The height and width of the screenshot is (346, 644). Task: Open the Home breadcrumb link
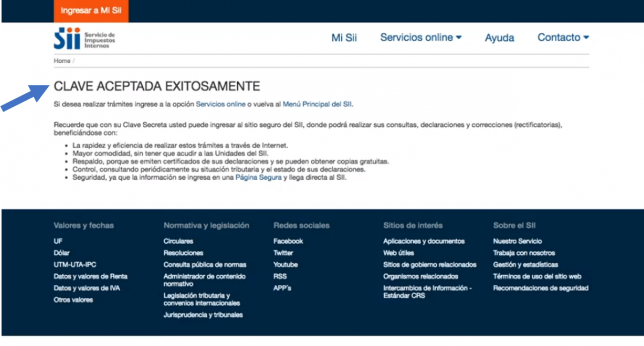(61, 61)
